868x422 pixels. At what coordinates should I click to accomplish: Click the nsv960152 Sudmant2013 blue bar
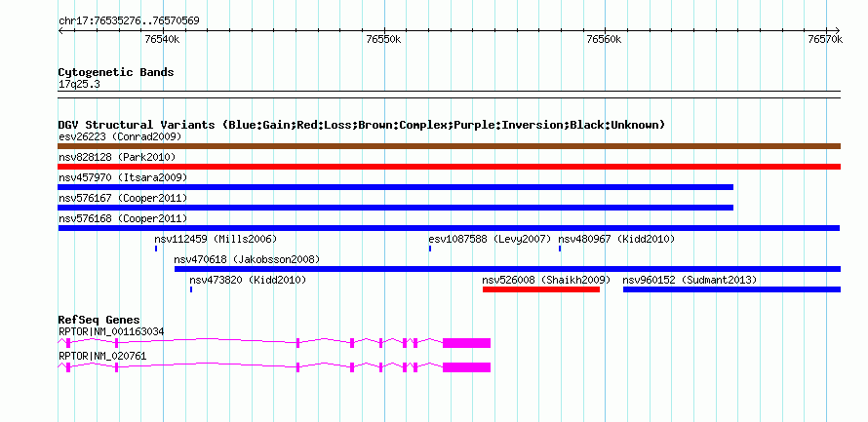tap(731, 289)
